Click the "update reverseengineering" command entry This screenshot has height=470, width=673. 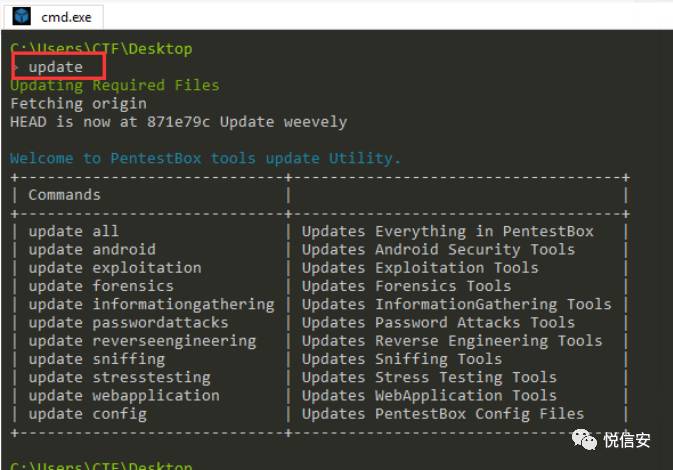[x=142, y=341]
